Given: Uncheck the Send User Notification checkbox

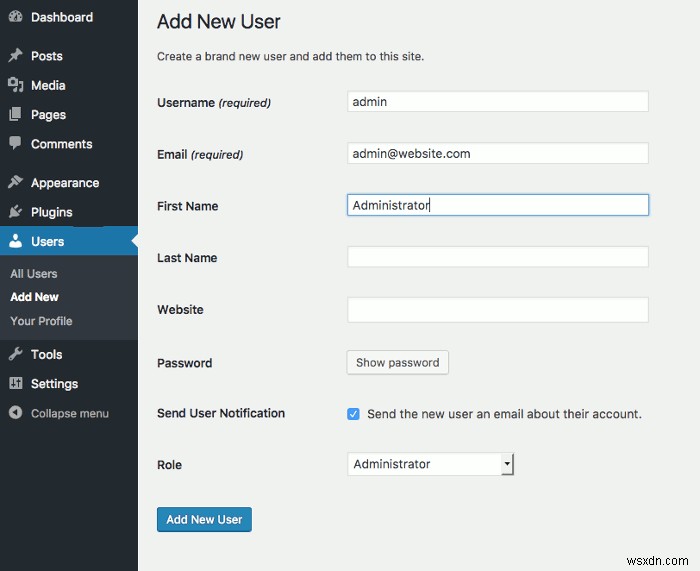Looking at the screenshot, I should 353,414.
